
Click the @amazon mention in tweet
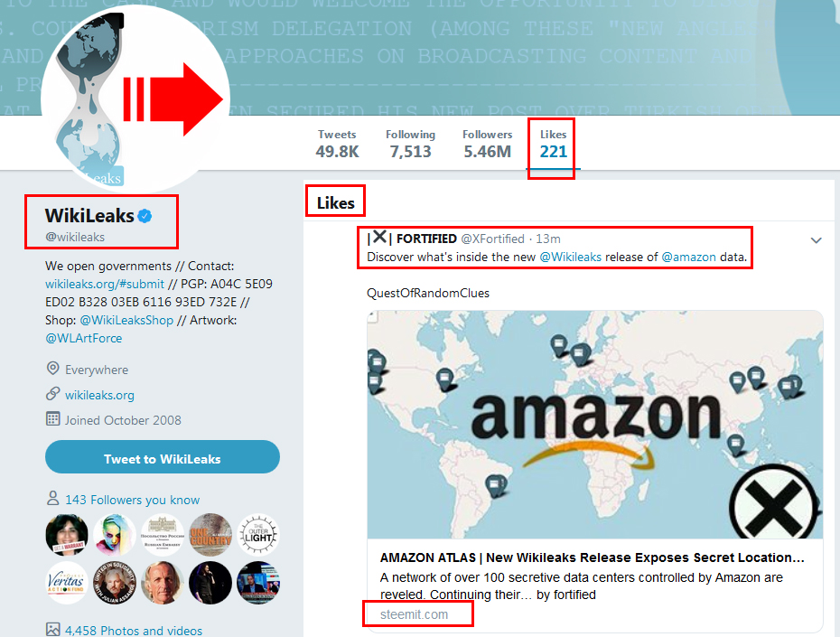click(688, 258)
